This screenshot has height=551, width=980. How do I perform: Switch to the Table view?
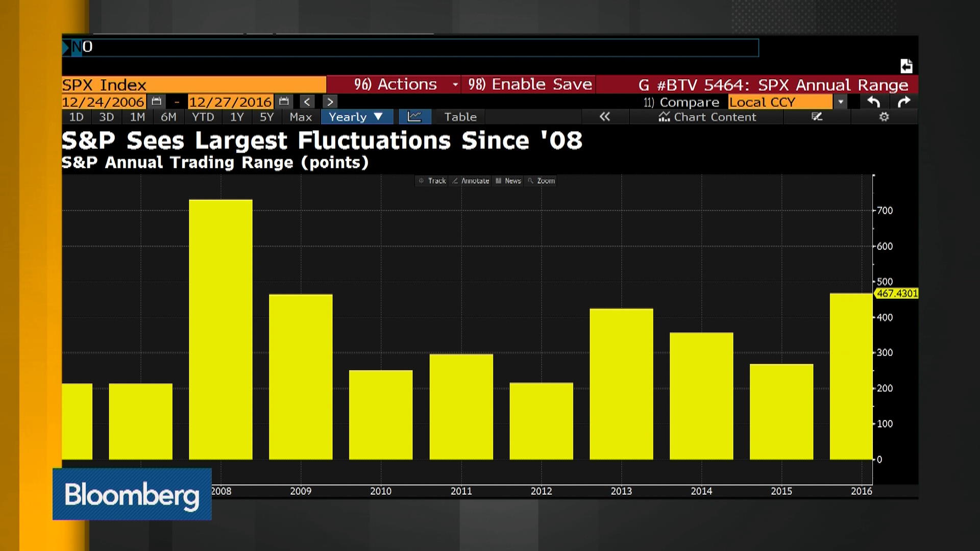pyautogui.click(x=458, y=117)
